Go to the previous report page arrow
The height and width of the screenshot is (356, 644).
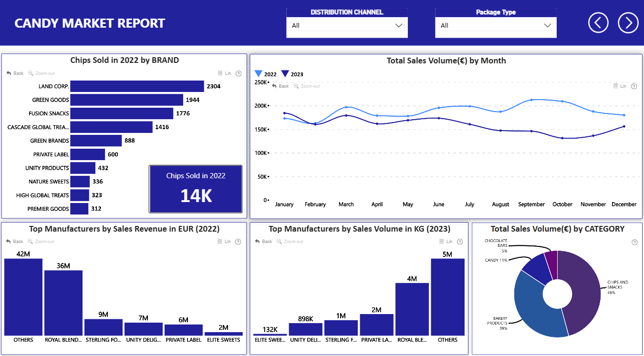point(598,22)
